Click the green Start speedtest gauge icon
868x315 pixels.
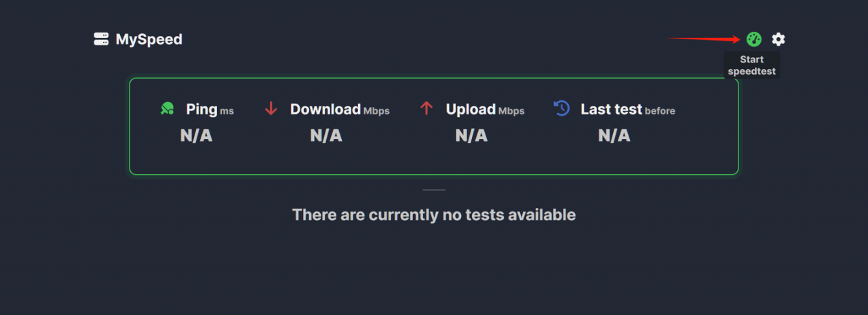754,39
